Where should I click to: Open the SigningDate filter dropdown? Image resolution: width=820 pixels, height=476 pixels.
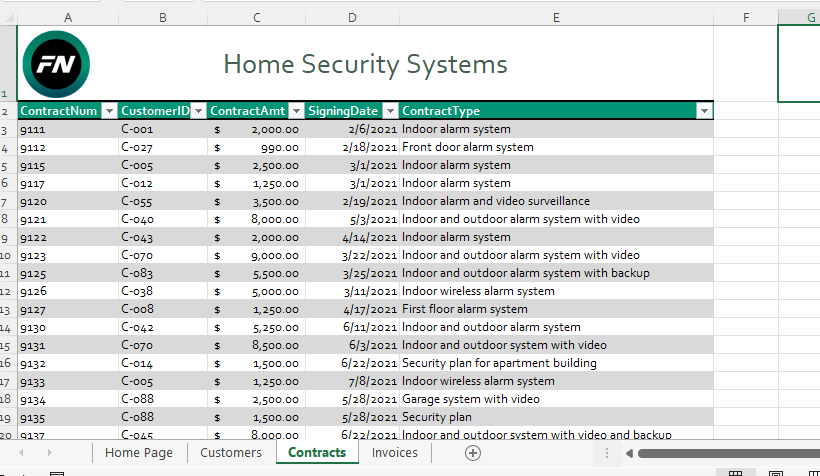(390, 111)
